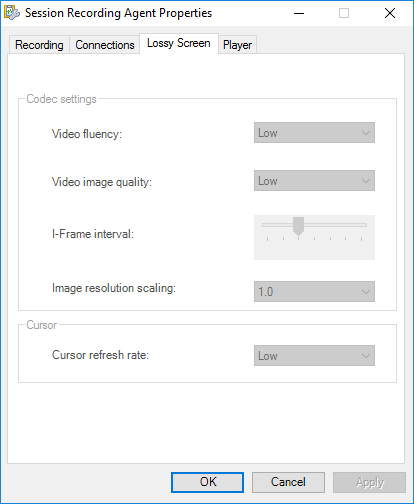Click the I-Frame interval slider thumb
Image resolution: width=414 pixels, height=504 pixels.
[298, 226]
